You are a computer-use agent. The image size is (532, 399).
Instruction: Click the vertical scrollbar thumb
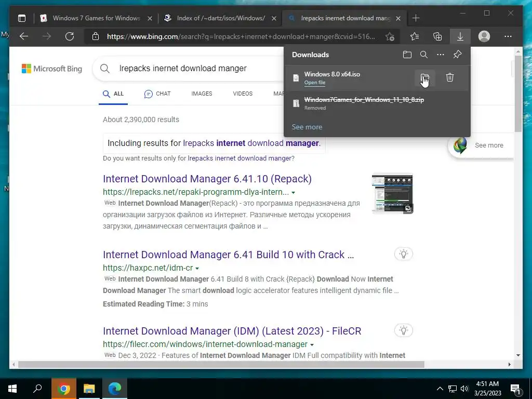[518, 94]
